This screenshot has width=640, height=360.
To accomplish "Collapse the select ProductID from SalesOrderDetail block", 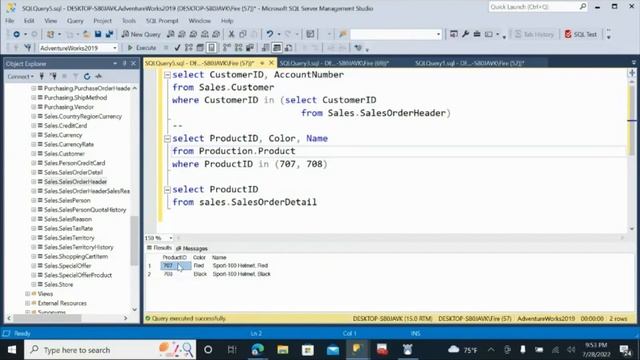I will pos(167,189).
